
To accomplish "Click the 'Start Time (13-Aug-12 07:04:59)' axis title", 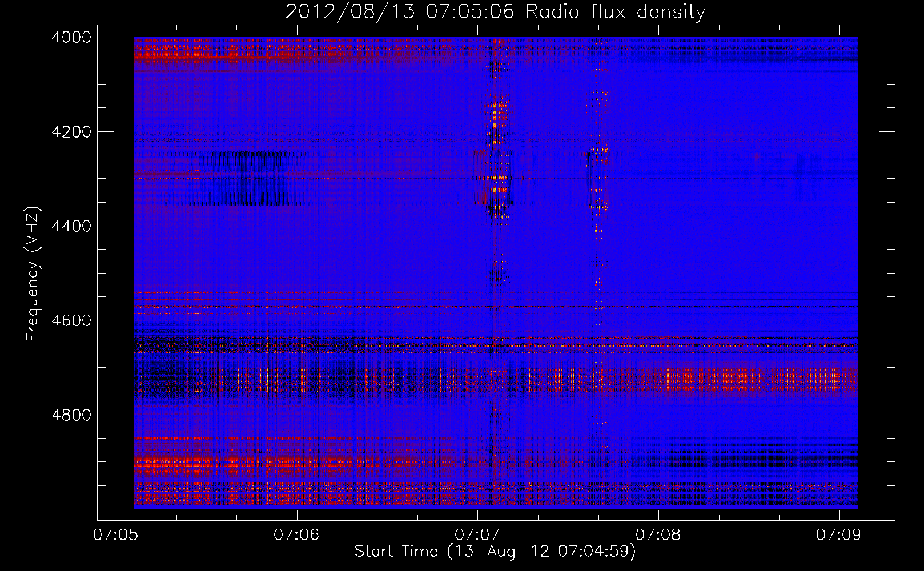I will point(495,552).
